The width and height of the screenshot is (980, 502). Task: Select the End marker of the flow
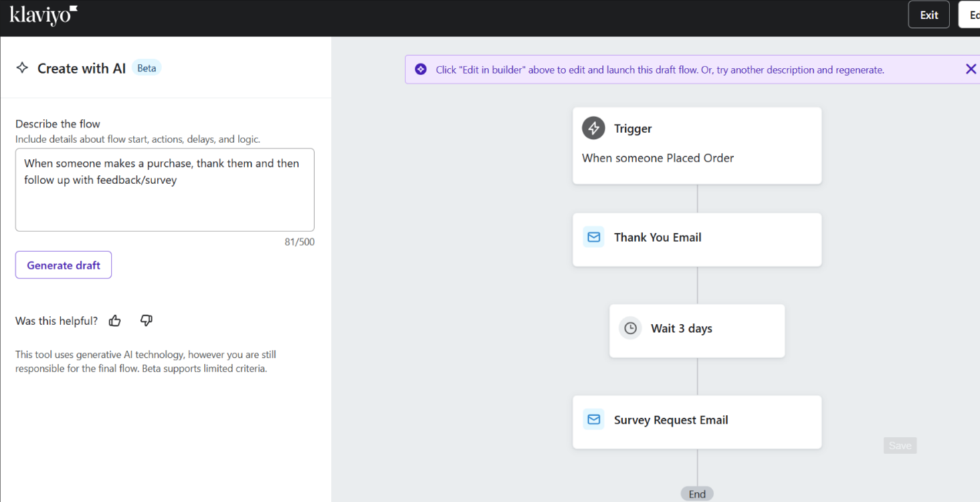tap(696, 493)
